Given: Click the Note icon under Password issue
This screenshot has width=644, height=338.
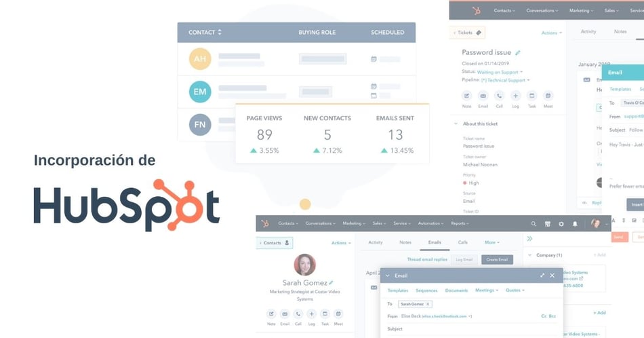Looking at the screenshot, I should coord(466,96).
